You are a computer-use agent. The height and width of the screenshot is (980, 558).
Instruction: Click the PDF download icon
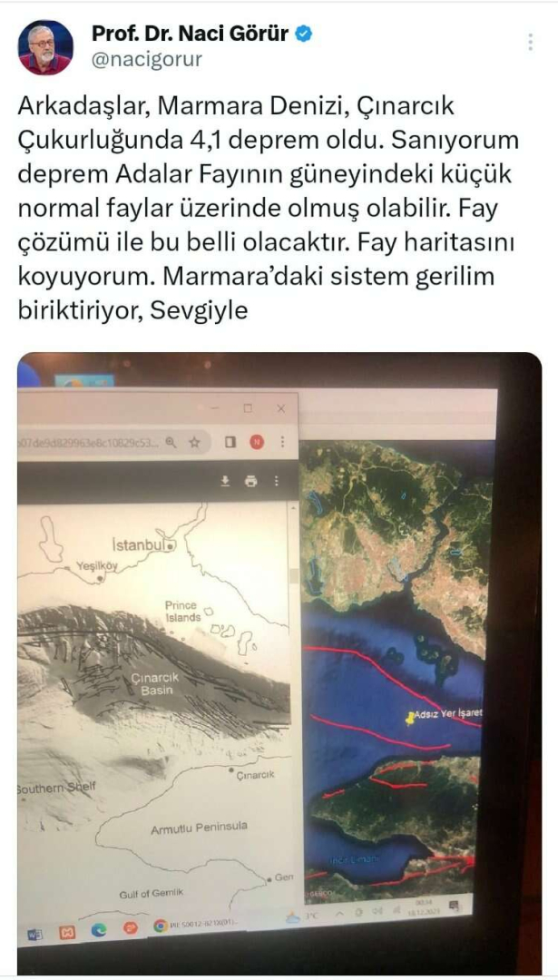(226, 481)
